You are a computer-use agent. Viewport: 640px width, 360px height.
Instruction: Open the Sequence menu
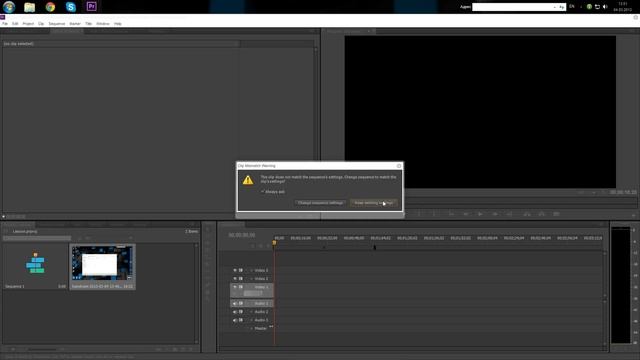pos(57,24)
